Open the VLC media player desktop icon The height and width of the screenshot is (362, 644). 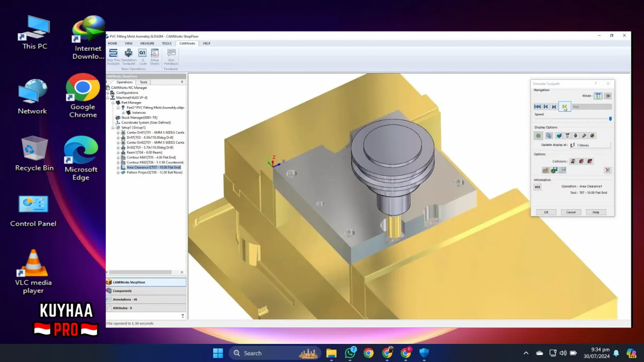click(x=33, y=271)
